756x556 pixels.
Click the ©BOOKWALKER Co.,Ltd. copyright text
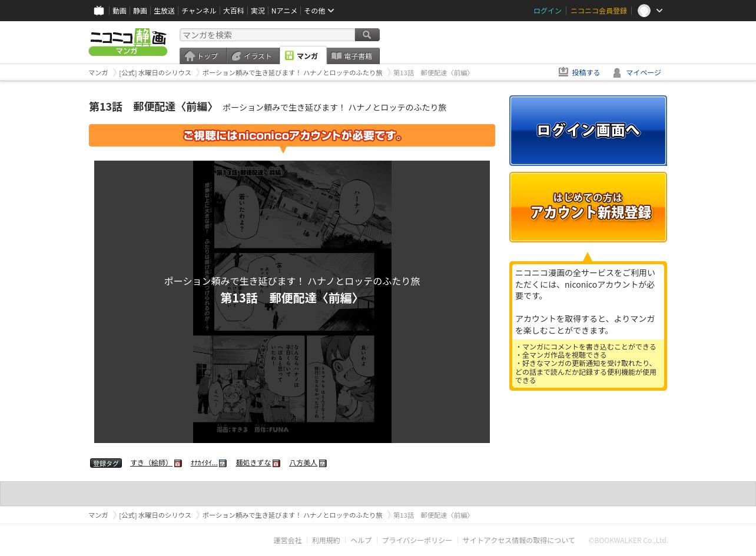click(x=628, y=540)
